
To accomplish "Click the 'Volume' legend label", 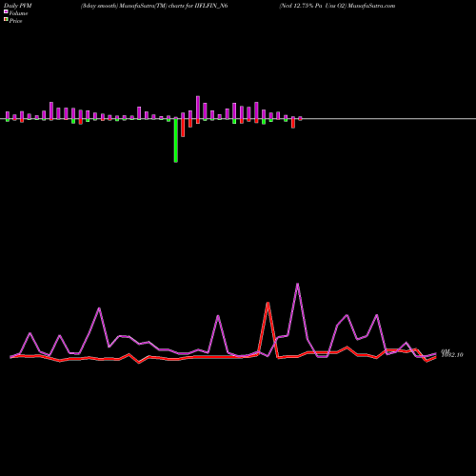I will tap(18, 13).
